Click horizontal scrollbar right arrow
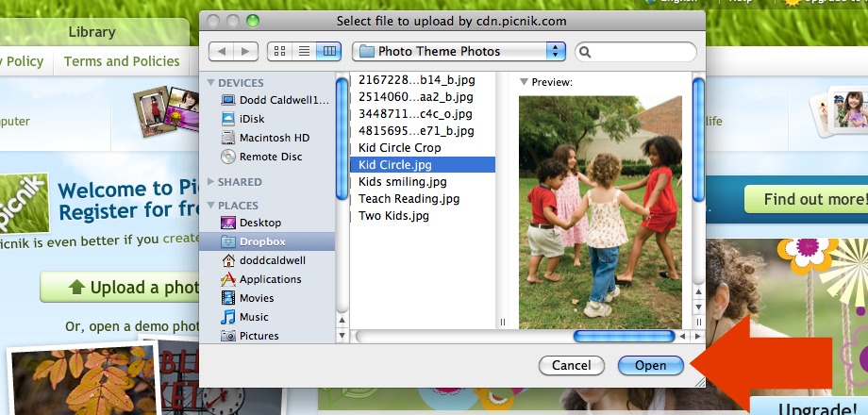The width and height of the screenshot is (868, 415). coord(697,336)
